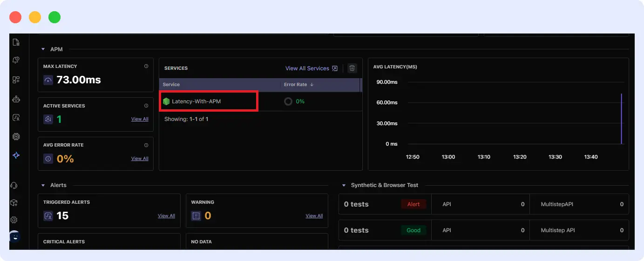Screen dimensions: 644x261
Task: Select the sparkle icon in left sidebar
Action: (16, 155)
